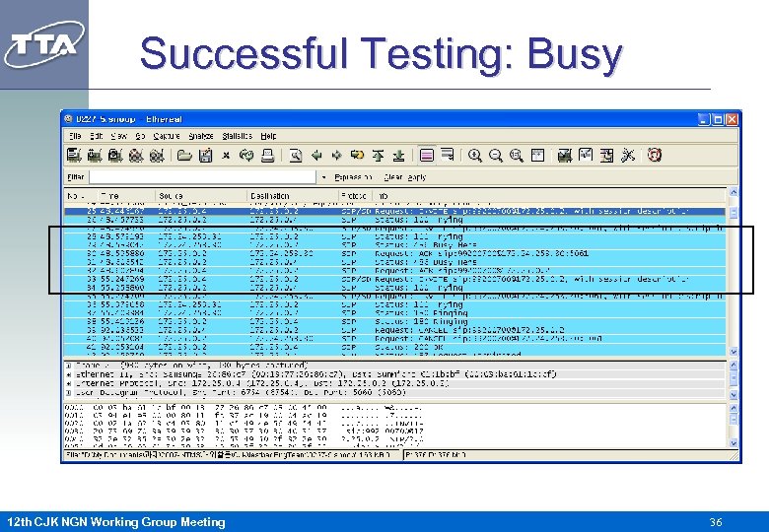This screenshot has width=769, height=532.
Task: Expand the User Datagram Protocol tree node
Action: (68, 392)
